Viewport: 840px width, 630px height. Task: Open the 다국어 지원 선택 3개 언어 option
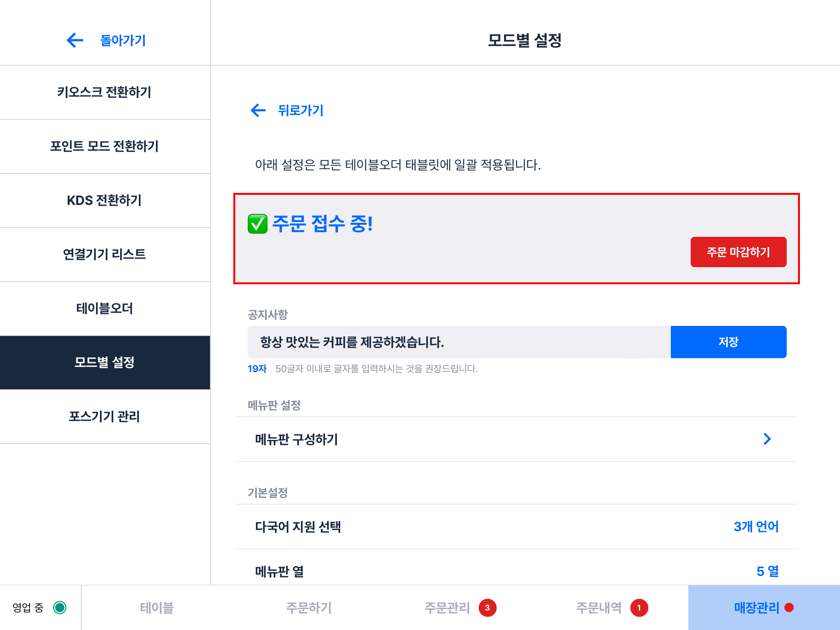tap(756, 527)
